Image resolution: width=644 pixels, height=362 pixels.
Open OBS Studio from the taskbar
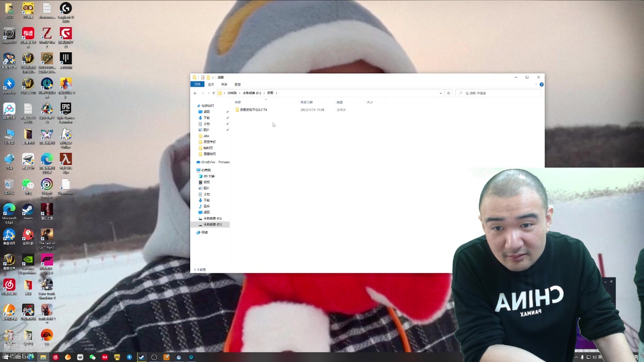pyautogui.click(x=154, y=357)
